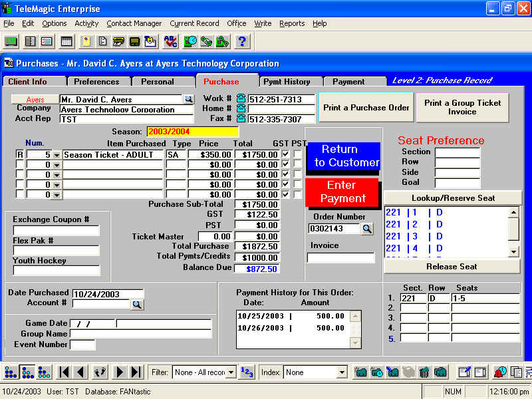Advance to the next record arrow
532x399 pixels.
(x=120, y=372)
